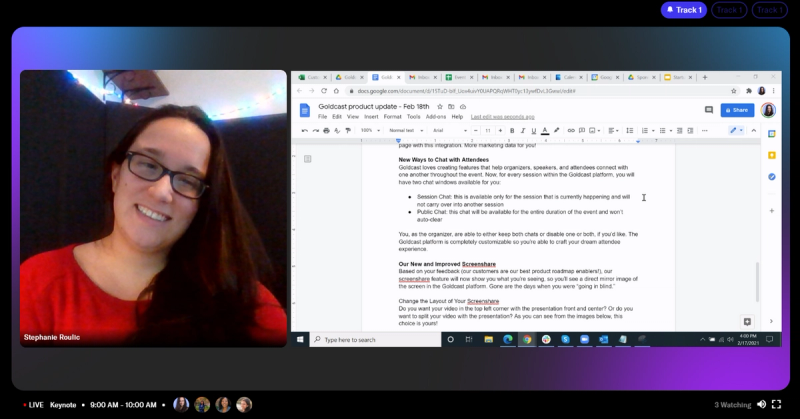Viewport: 800px width, 419px height.
Task: Mute the Goldcast stream speaker icon
Action: 761,405
